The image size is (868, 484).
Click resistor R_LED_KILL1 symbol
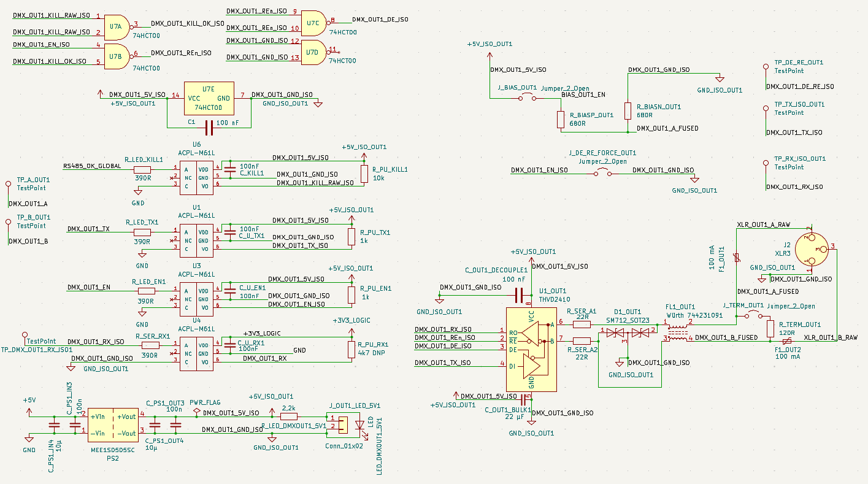coord(142,169)
